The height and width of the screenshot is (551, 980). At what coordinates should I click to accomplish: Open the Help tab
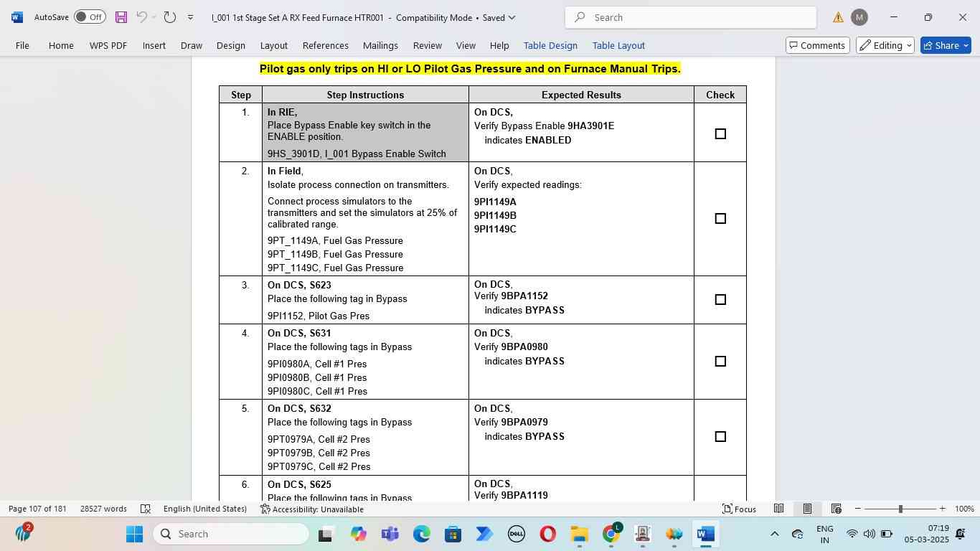[x=499, y=45]
